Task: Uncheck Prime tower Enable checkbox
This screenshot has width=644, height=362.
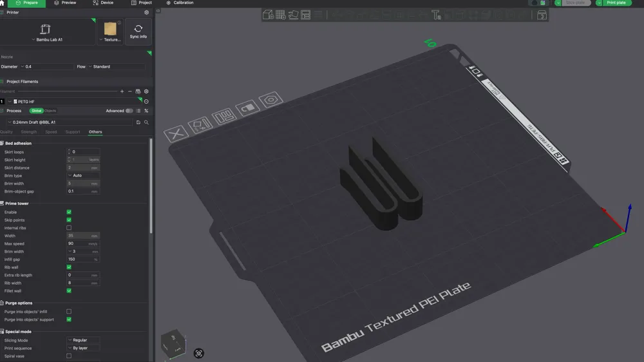Action: click(x=69, y=212)
